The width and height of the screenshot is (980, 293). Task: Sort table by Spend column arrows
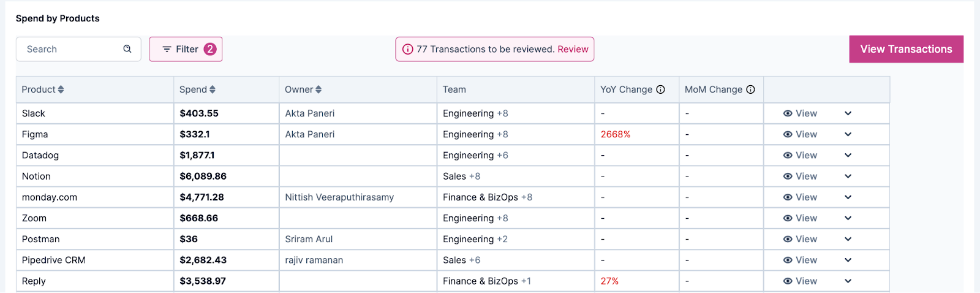[213, 89]
